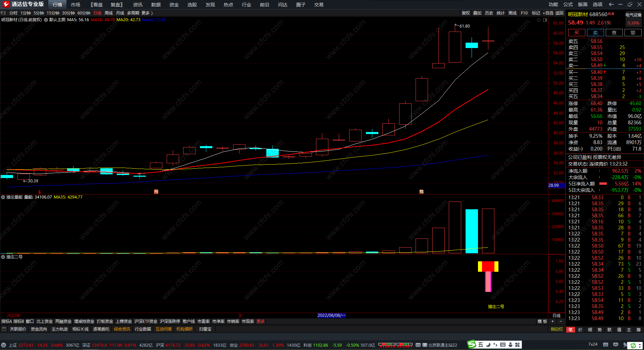Screen dimensions: 644x350
Task: Click the 查 query button
Action: [614, 33]
